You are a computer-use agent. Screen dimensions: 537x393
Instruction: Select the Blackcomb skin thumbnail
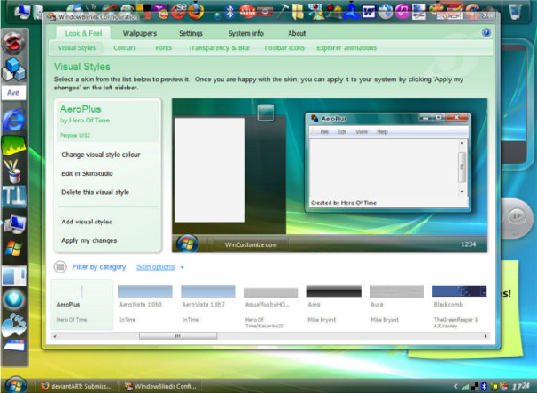tap(459, 306)
